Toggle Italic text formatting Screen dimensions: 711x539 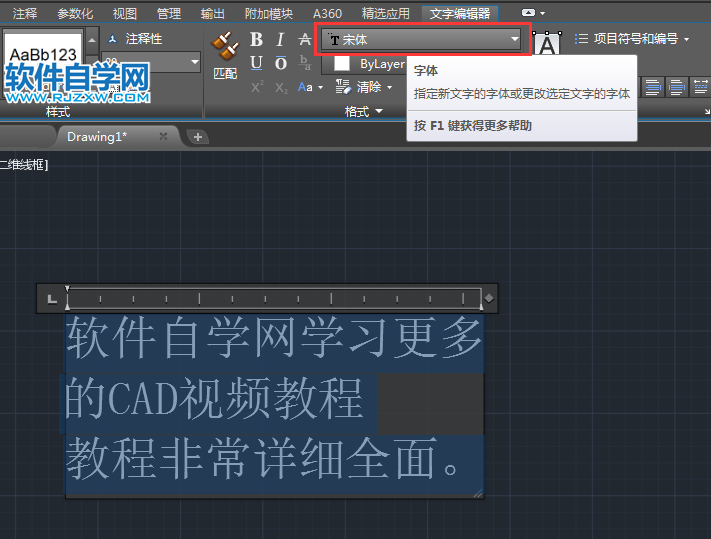pos(280,39)
